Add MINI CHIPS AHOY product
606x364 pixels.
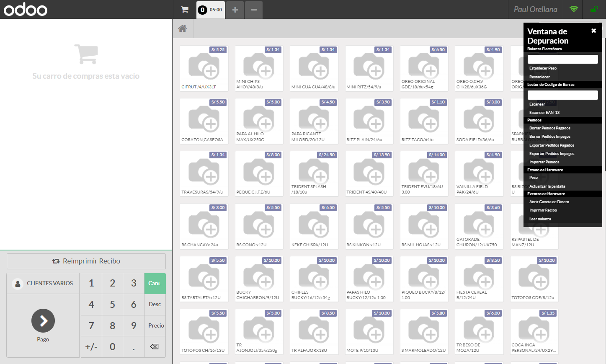point(259,68)
